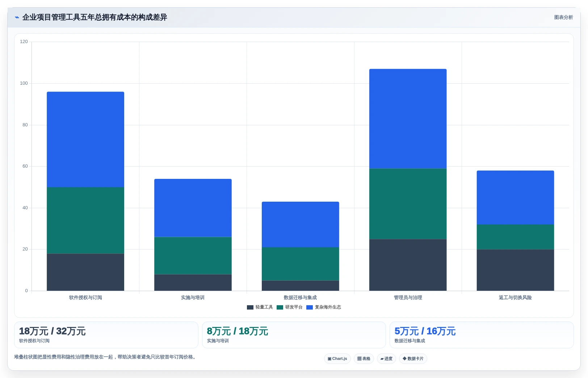Click the y-axis value 60
The height and width of the screenshot is (378, 588).
pyautogui.click(x=25, y=166)
